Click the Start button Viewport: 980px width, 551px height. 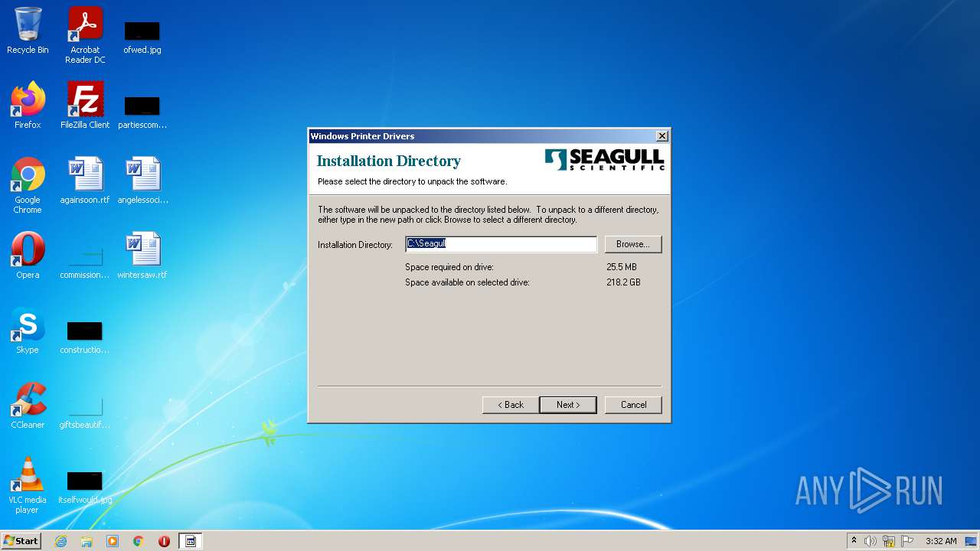tap(21, 541)
